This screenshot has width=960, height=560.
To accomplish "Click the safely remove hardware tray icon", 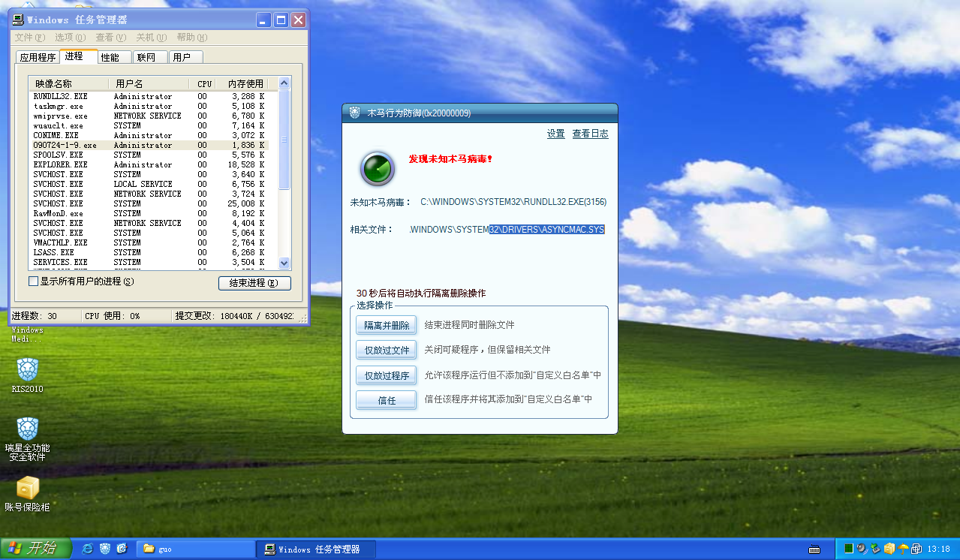I will click(875, 549).
